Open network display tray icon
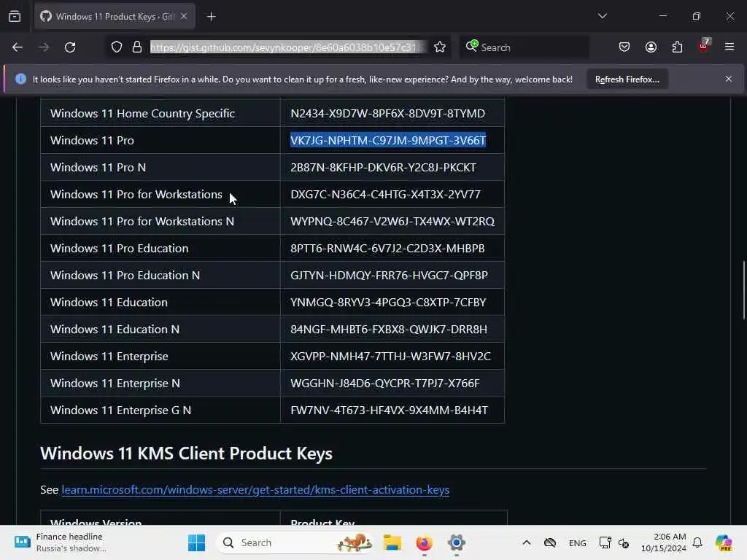Viewport: 747px width, 560px height. coord(605,542)
